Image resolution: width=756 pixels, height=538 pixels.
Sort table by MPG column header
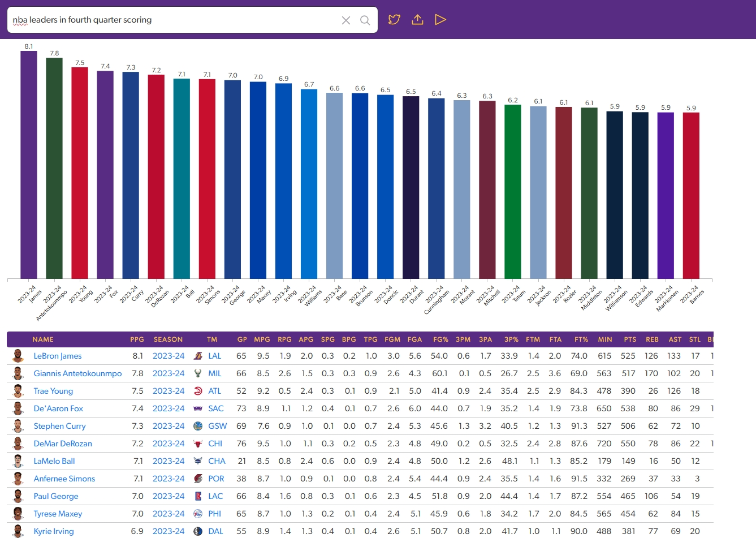coord(262,339)
